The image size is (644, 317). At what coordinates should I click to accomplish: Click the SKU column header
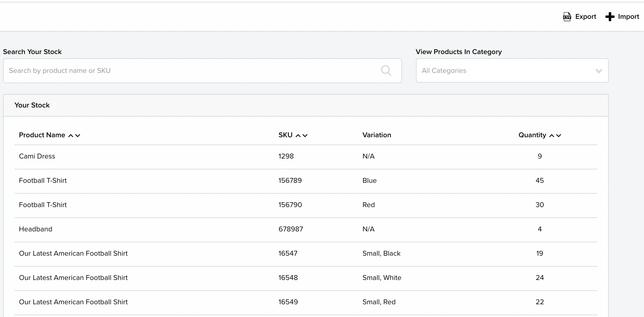(x=286, y=135)
